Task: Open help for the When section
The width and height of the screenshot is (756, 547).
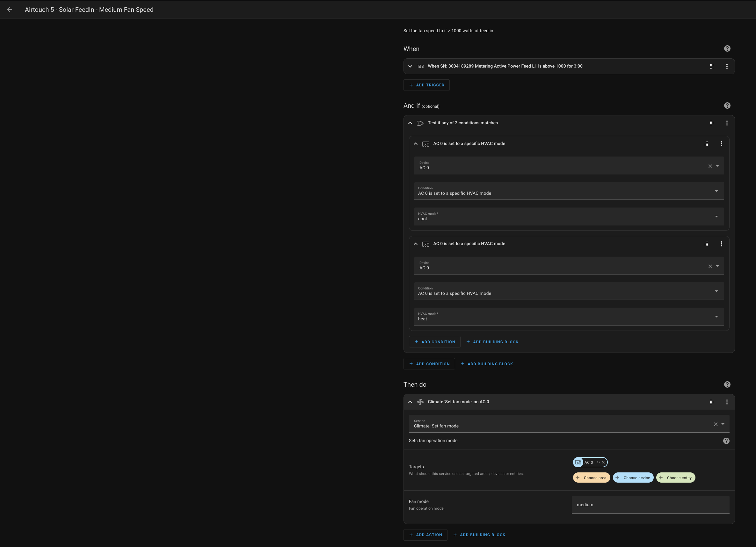Action: (727, 49)
